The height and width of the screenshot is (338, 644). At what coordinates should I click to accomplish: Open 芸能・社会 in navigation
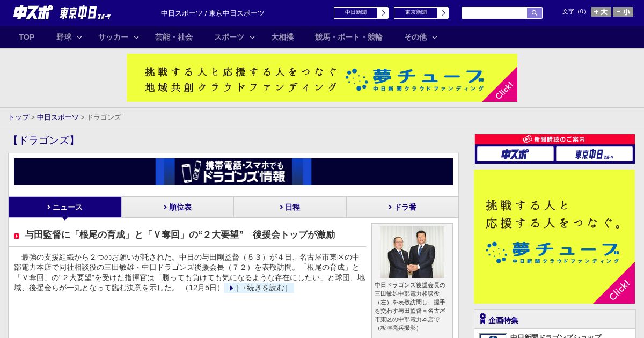(174, 37)
